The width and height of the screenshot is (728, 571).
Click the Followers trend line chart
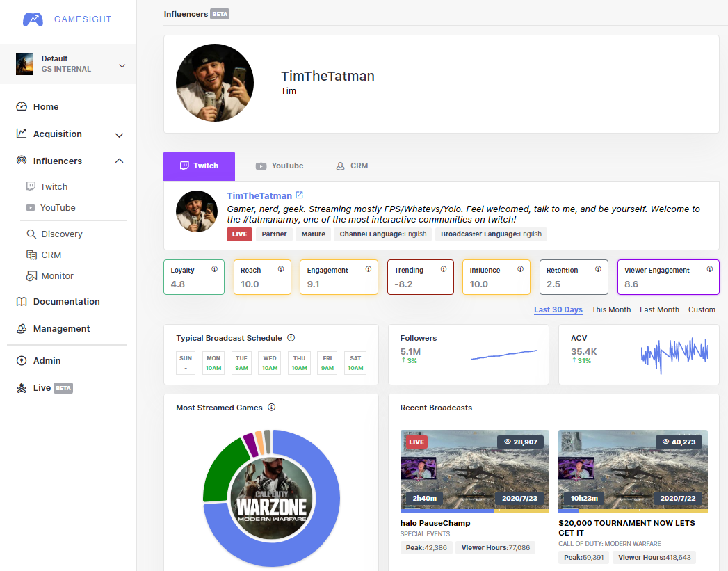[x=503, y=355]
